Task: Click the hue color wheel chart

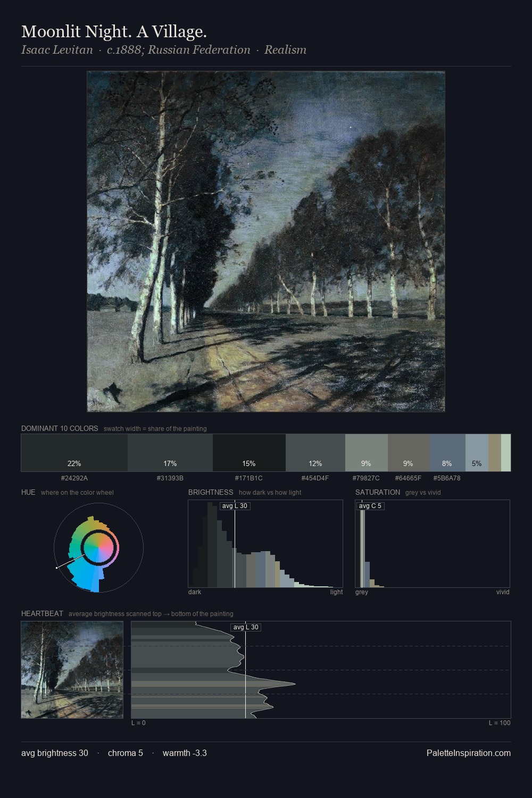Action: pos(98,547)
